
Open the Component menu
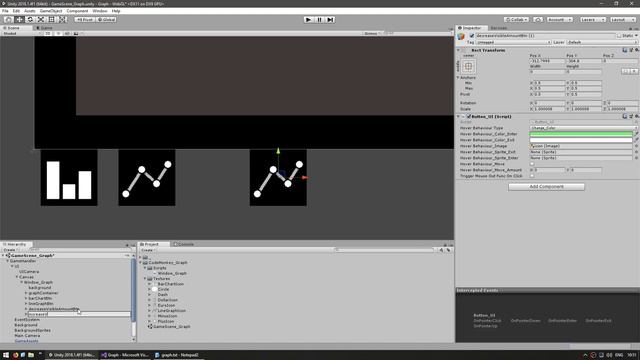(x=77, y=11)
